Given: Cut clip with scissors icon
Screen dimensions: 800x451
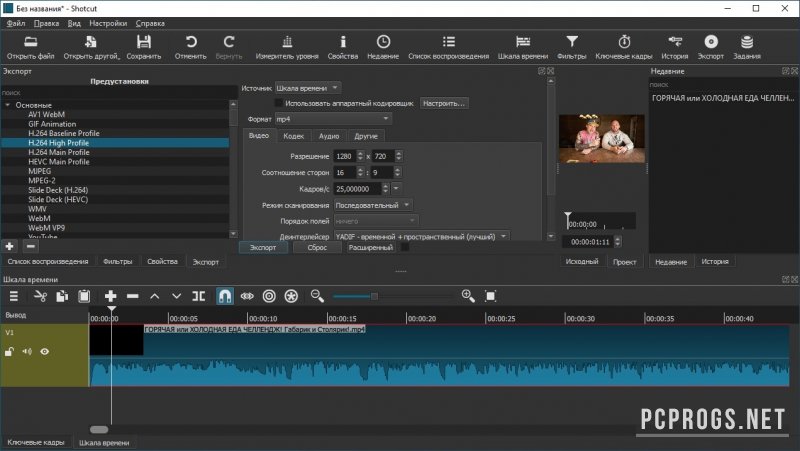Looking at the screenshot, I should click(x=40, y=296).
